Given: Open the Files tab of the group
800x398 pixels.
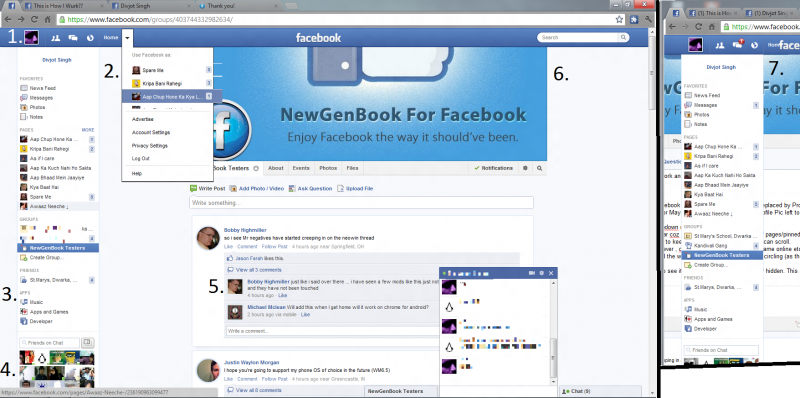Looking at the screenshot, I should [352, 168].
